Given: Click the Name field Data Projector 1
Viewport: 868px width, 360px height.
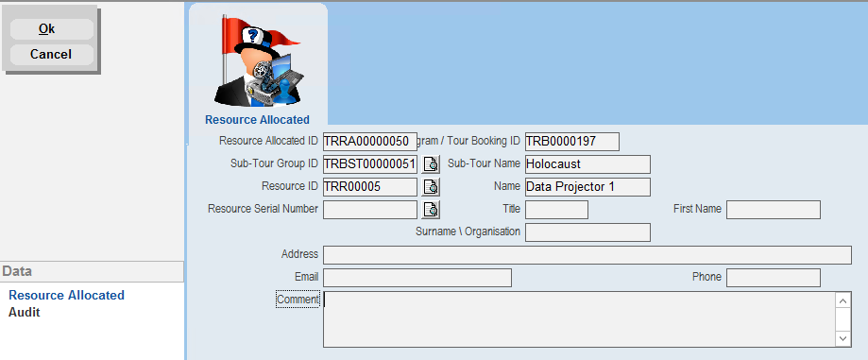Looking at the screenshot, I should (587, 187).
